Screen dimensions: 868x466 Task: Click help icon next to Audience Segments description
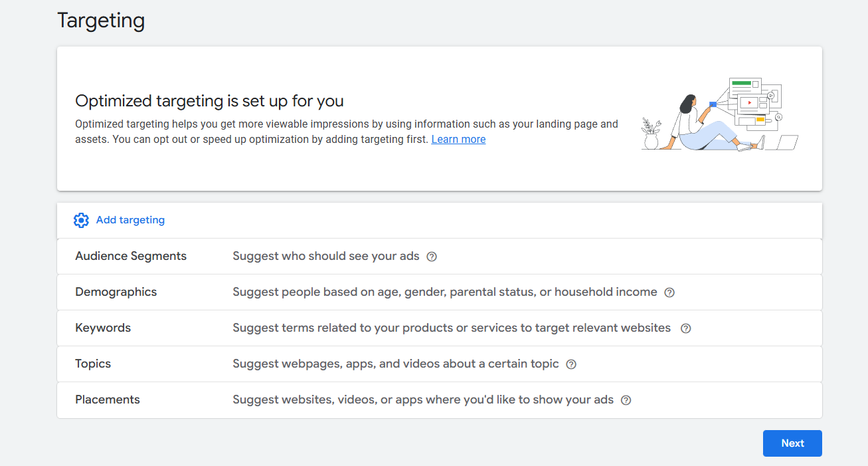pos(432,257)
